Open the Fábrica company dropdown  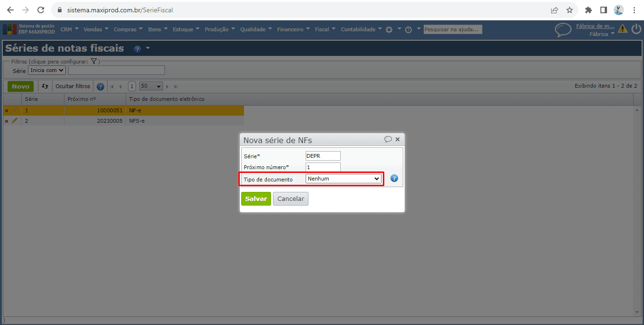pos(602,34)
